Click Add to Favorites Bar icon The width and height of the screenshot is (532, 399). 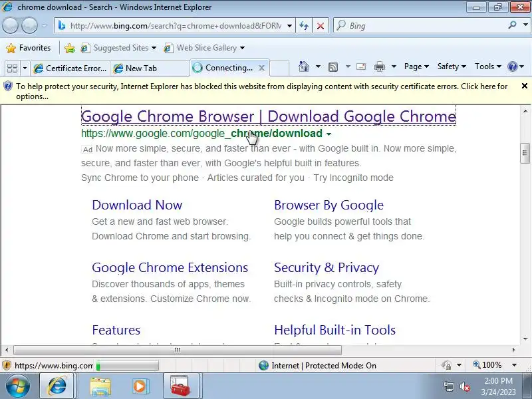coord(70,48)
